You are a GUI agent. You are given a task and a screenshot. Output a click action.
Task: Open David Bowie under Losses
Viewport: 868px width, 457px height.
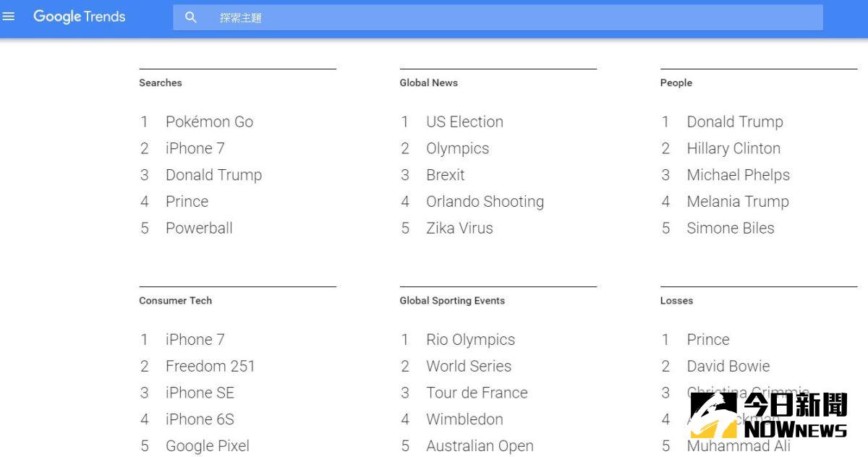coord(728,366)
